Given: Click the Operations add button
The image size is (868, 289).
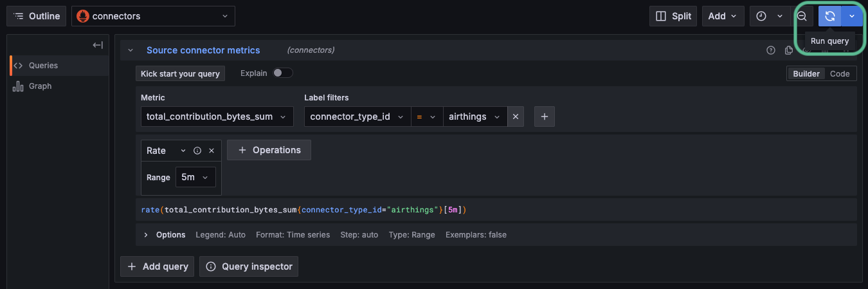Looking at the screenshot, I should 269,150.
